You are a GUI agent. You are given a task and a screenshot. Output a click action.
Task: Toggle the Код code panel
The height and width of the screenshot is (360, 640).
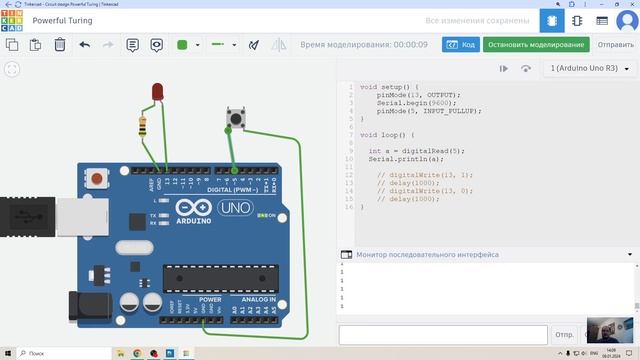[x=460, y=44]
